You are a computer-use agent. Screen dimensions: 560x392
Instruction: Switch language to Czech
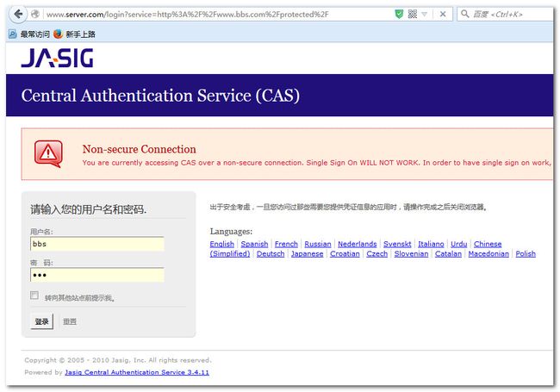(x=376, y=253)
